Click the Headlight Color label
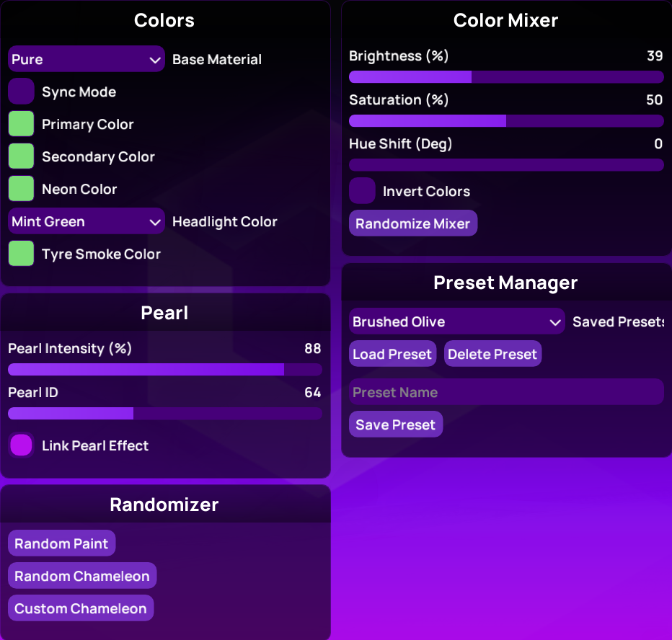Viewport: 672px width, 640px height. [x=224, y=222]
